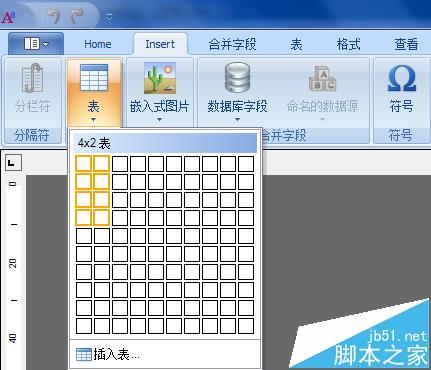Pick the grid cell for a 4x2 table
431x370 pixels.
102,218
